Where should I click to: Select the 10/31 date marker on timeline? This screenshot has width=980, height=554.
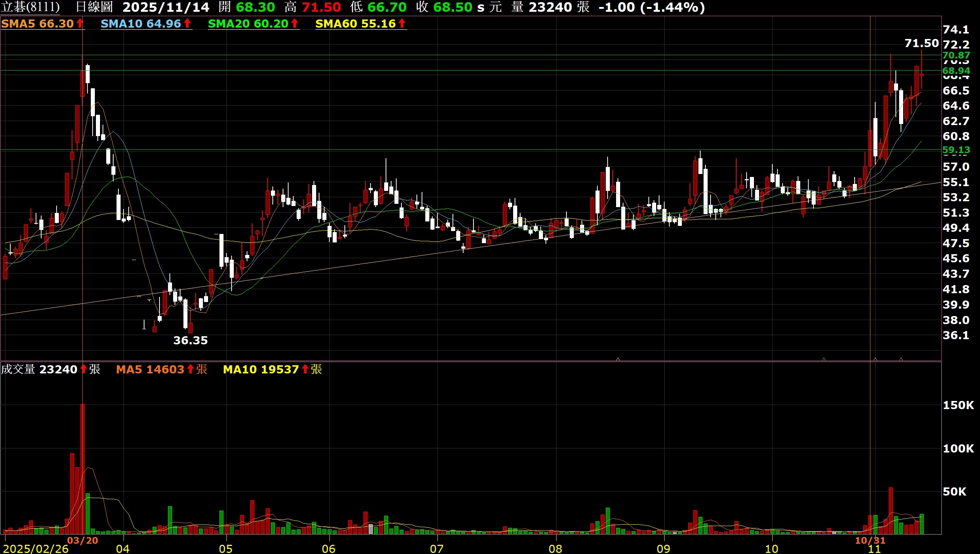point(870,540)
